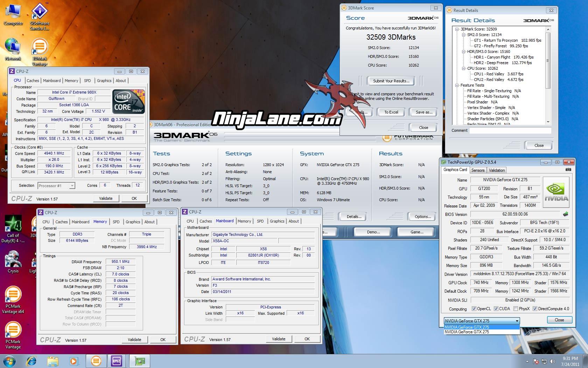Click the Windows Start orb

[x=9, y=361]
